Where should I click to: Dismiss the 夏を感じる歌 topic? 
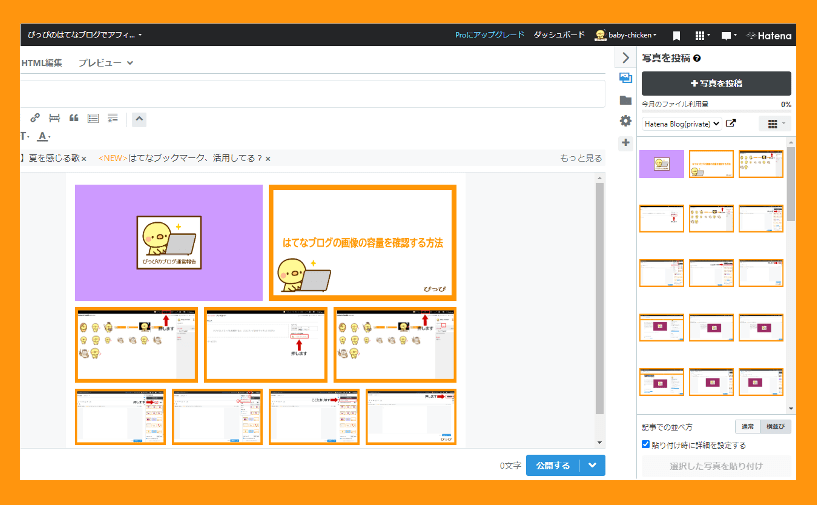(x=84, y=159)
